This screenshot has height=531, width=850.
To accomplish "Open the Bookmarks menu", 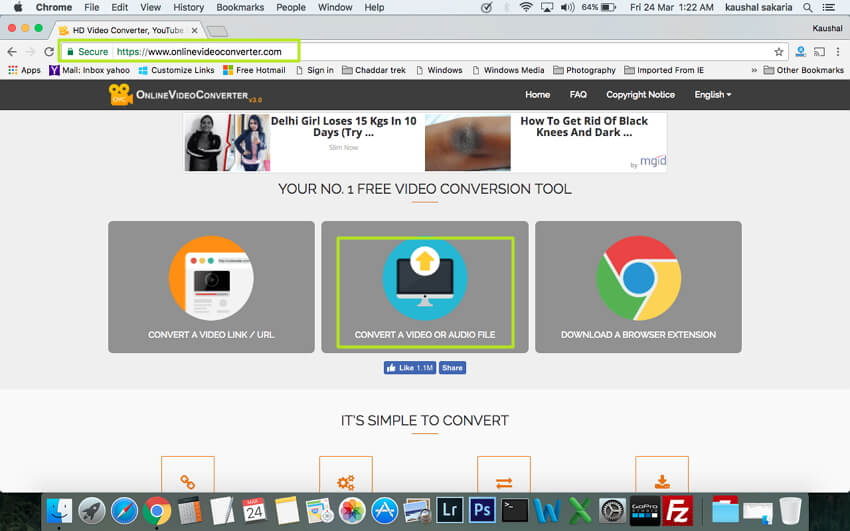I will (240, 7).
